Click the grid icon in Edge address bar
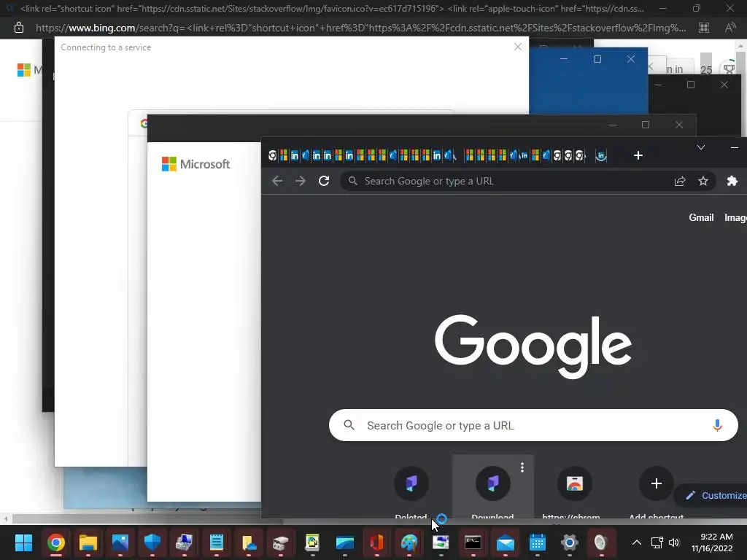The height and width of the screenshot is (560, 747). point(704,28)
